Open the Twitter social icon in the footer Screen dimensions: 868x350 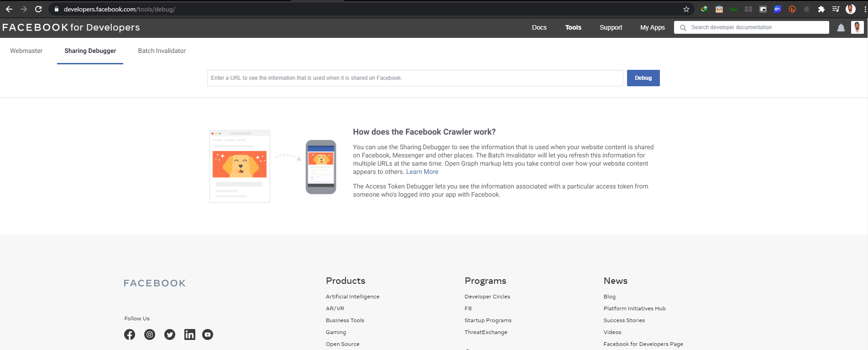(x=170, y=334)
